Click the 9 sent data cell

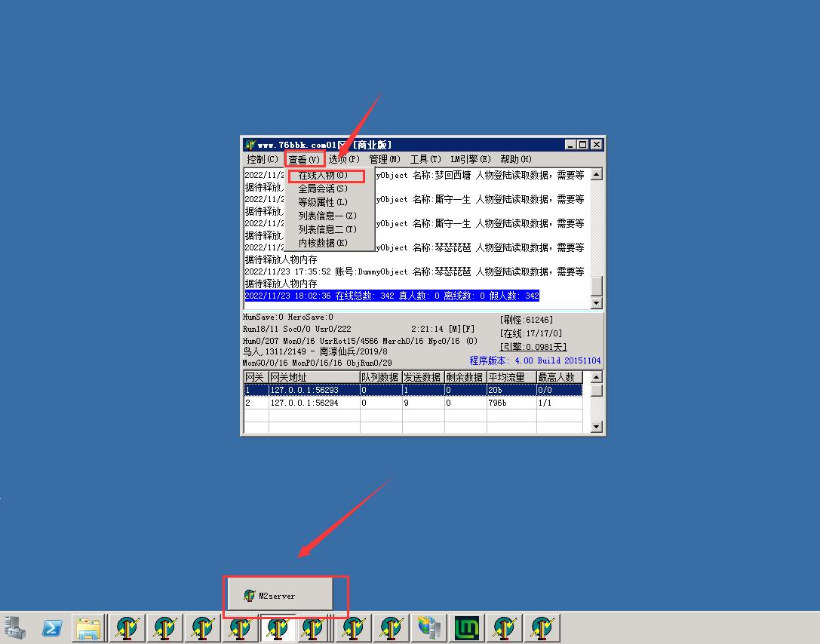pyautogui.click(x=423, y=403)
